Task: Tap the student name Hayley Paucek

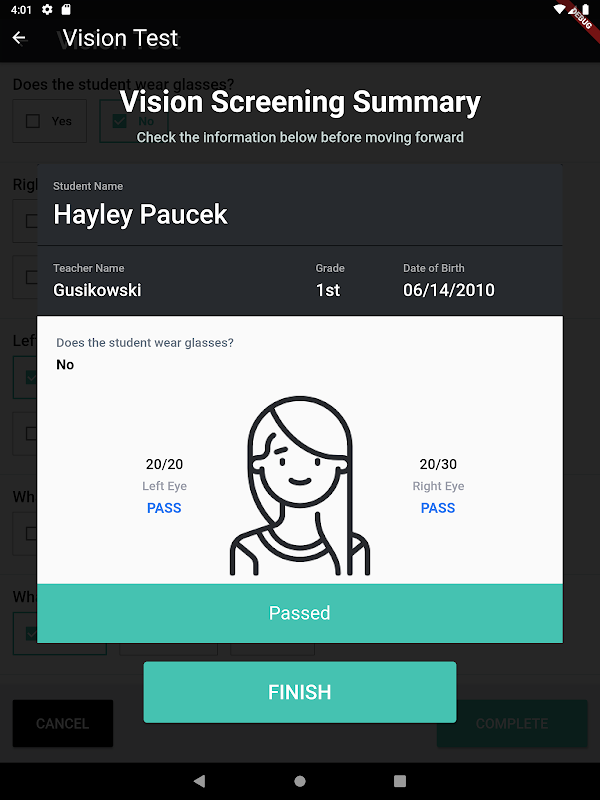Action: click(140, 215)
